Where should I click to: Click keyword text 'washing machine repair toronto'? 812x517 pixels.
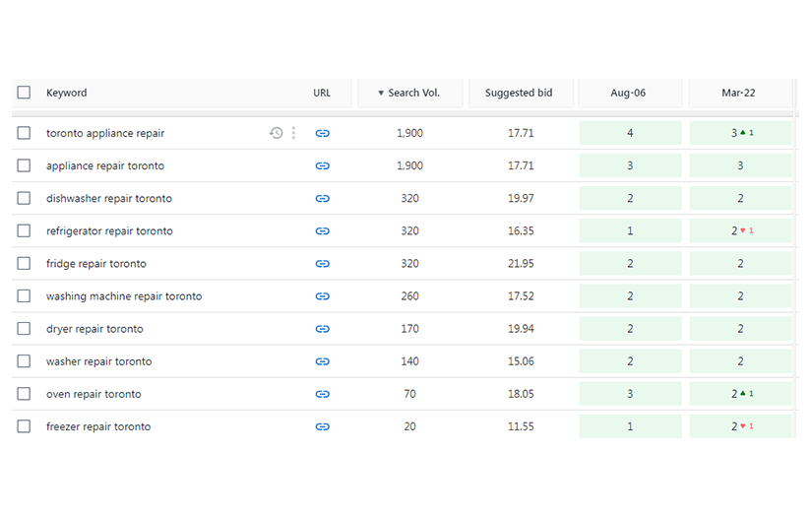(x=124, y=296)
